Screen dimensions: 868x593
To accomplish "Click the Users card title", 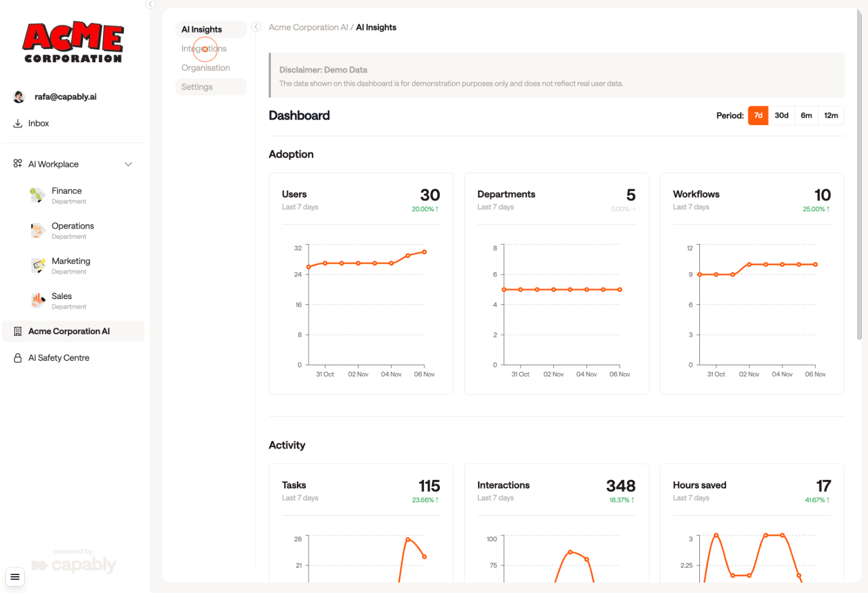I will point(294,195).
